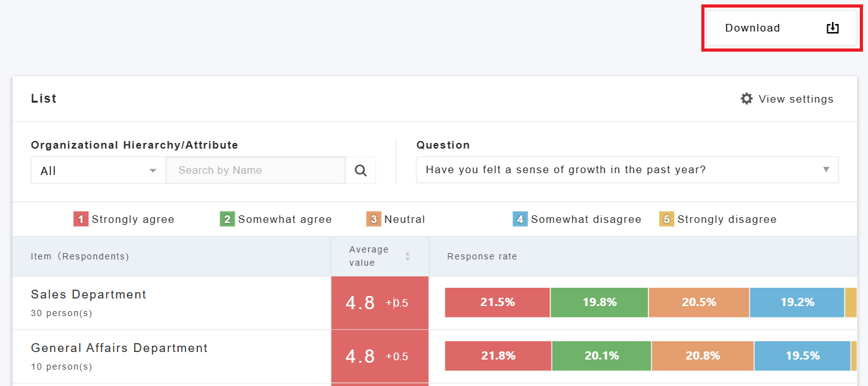The height and width of the screenshot is (386, 868).
Task: Click General Affairs' 20.1% green bar segment
Action: pos(601,356)
